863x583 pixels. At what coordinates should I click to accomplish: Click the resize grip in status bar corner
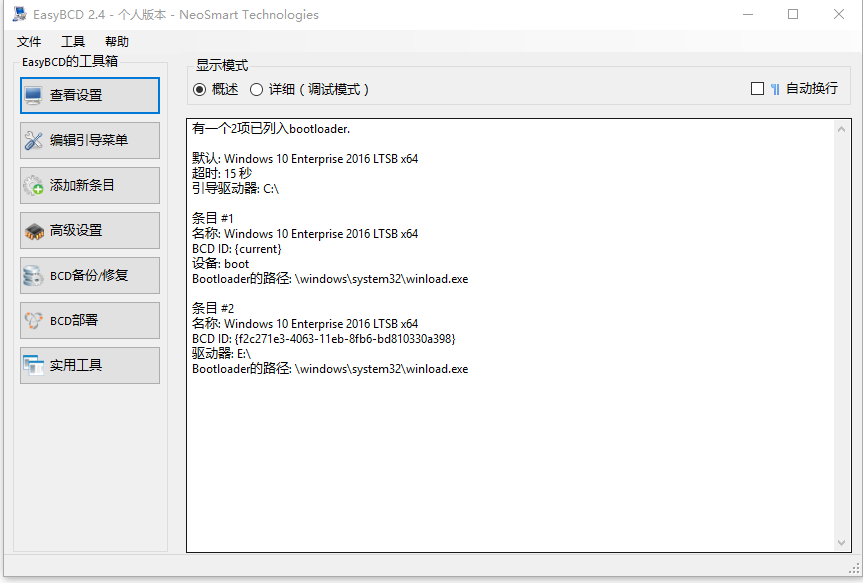(x=854, y=569)
